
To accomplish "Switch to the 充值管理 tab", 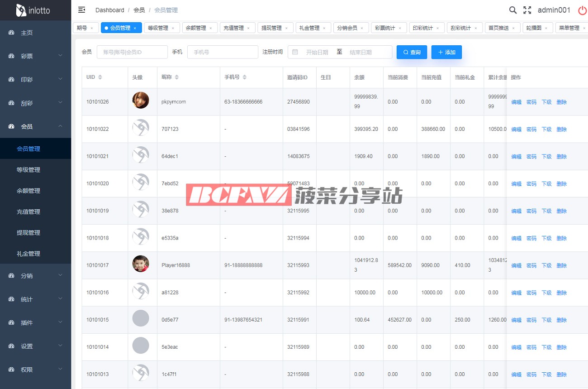I will tap(233, 28).
